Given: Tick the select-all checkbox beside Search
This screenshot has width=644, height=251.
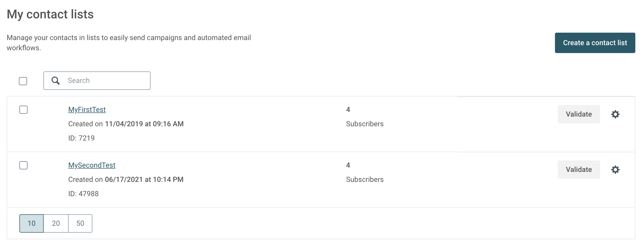Looking at the screenshot, I should coord(23,81).
